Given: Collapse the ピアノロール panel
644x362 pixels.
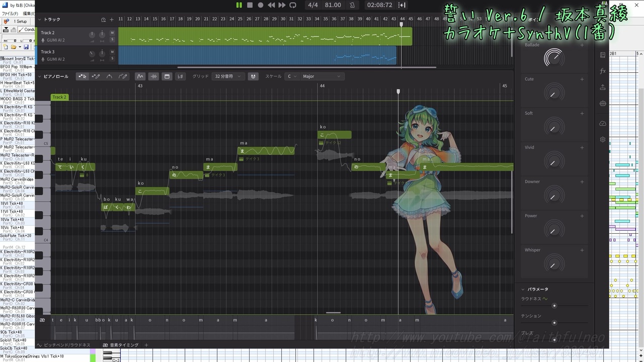Looking at the screenshot, I should (40, 76).
